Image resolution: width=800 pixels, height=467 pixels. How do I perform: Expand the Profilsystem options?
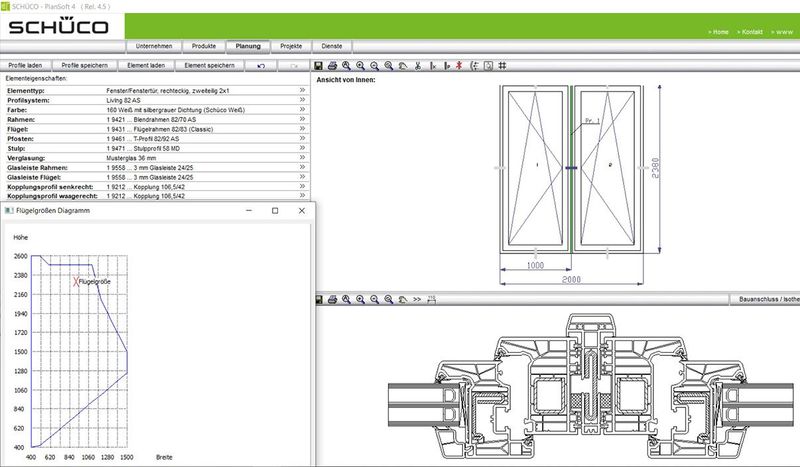(x=302, y=100)
